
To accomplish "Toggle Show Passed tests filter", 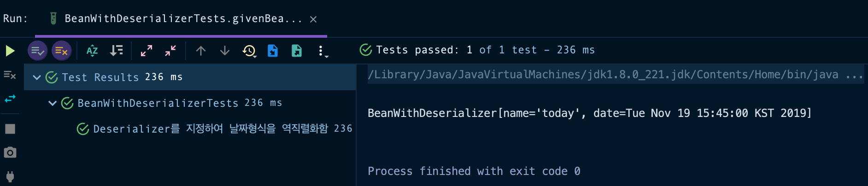I will click(x=38, y=51).
